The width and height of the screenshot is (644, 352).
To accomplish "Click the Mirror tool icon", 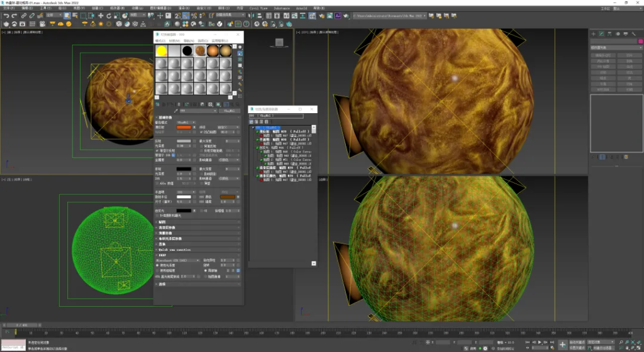I will tap(250, 16).
